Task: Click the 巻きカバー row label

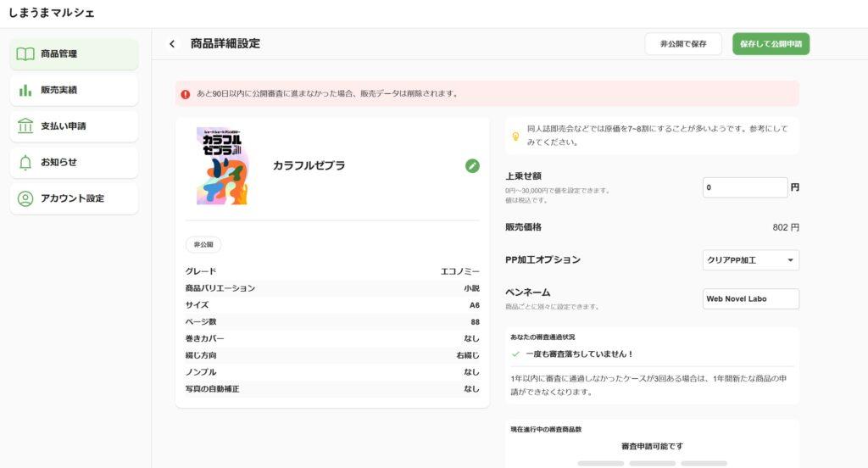Action: [205, 338]
